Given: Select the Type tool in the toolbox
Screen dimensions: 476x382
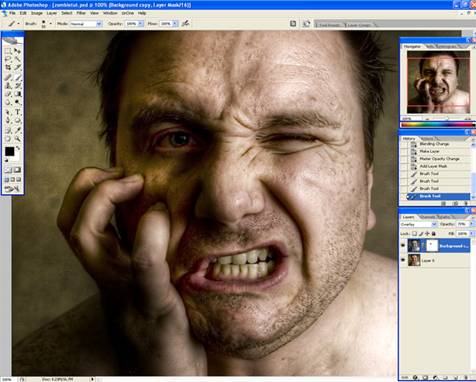Looking at the screenshot, I should click(18, 112).
